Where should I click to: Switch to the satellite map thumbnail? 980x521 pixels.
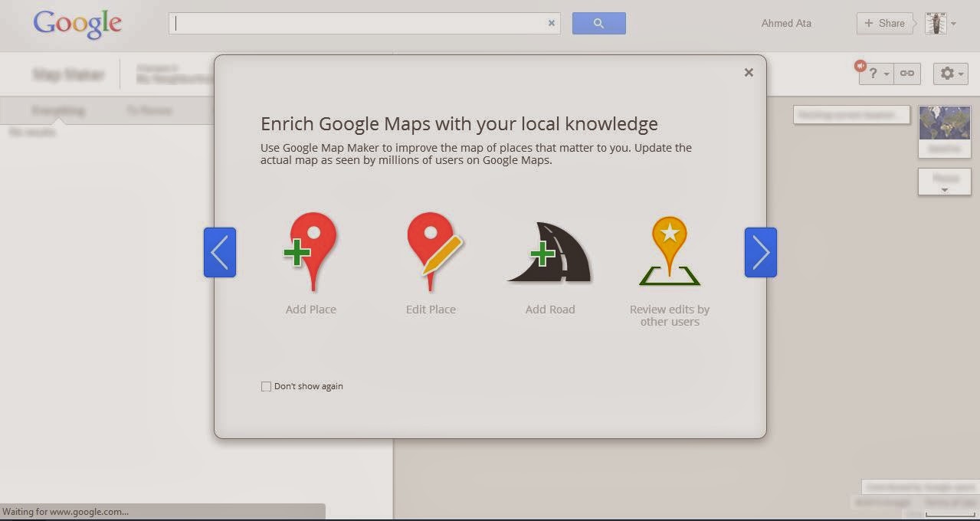tap(945, 131)
